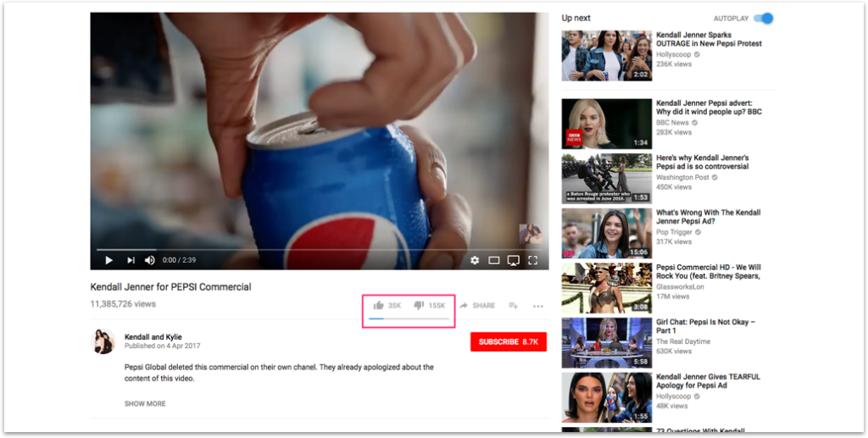Open 'Pepsi Commercial HD - We Will' title

pos(709,272)
